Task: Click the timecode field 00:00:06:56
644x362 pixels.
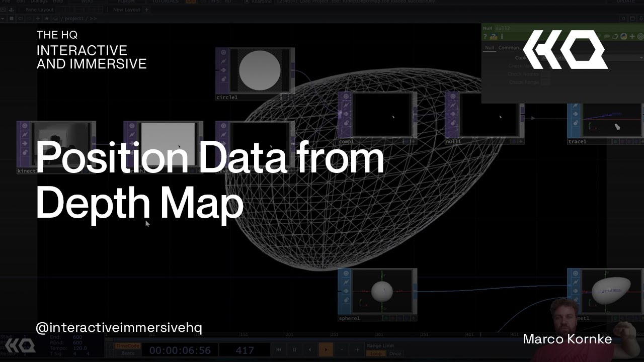Action: [180, 350]
